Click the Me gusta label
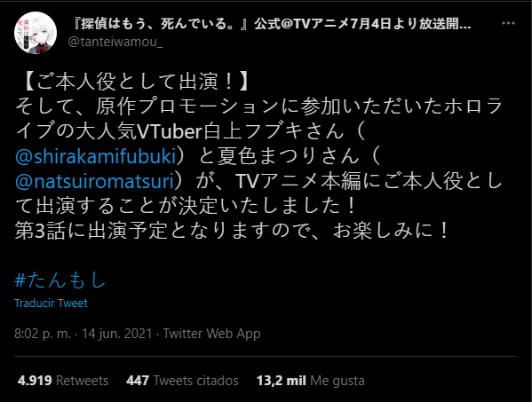This screenshot has width=532, height=402. (x=337, y=381)
